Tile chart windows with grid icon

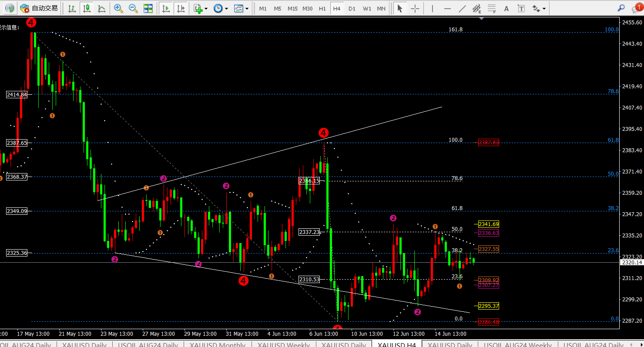pos(148,8)
